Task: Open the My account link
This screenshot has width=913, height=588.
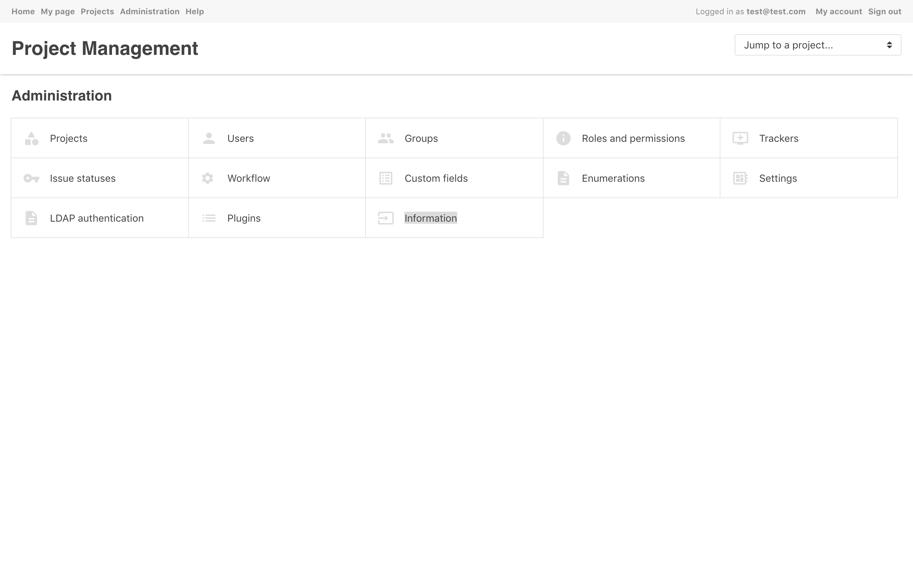Action: [x=838, y=11]
